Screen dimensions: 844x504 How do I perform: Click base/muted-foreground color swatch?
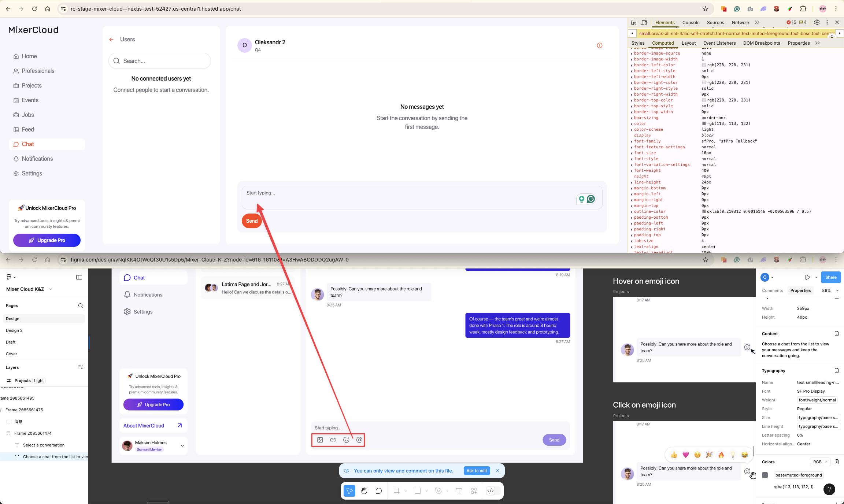coord(765,475)
